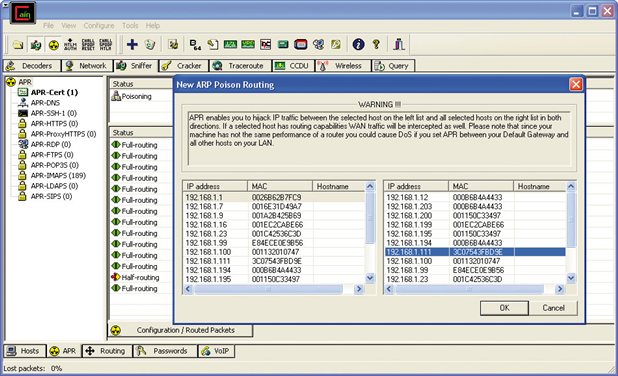This screenshot has width=618, height=376.
Task: Switch to the Sniffer tab
Action: 136,66
